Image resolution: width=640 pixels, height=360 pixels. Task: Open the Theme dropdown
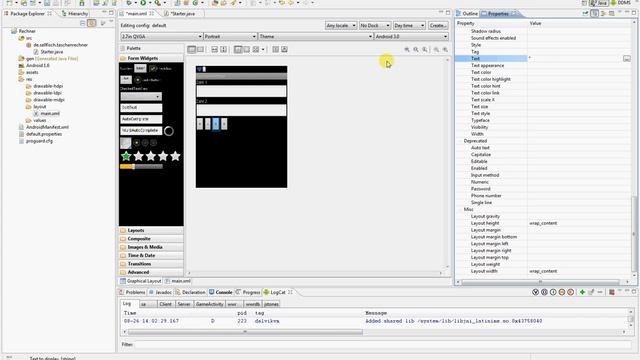click(316, 37)
